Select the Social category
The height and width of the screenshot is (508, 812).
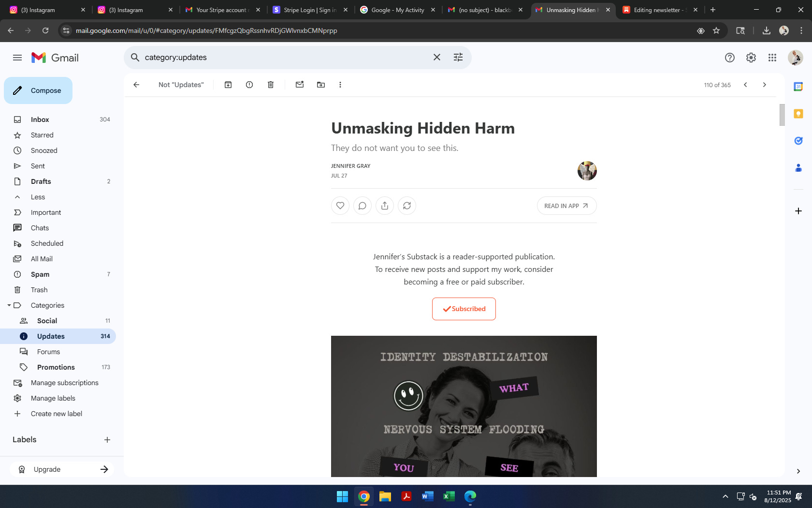pyautogui.click(x=58, y=321)
